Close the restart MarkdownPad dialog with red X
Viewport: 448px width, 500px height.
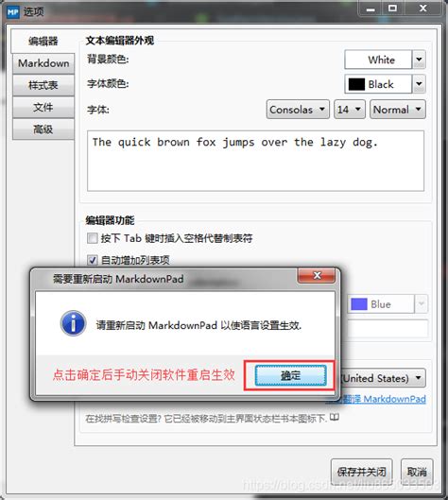click(x=317, y=275)
